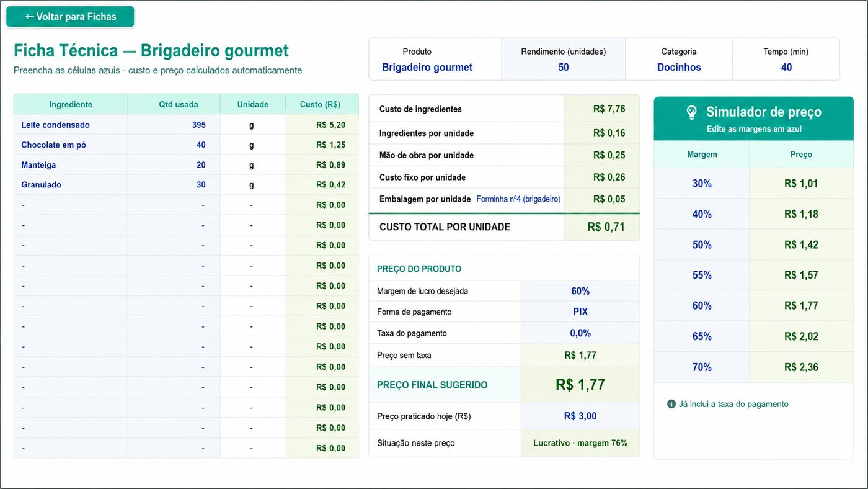868x489 pixels.
Task: Edit the 65% margin in the simulator
Action: coord(702,336)
